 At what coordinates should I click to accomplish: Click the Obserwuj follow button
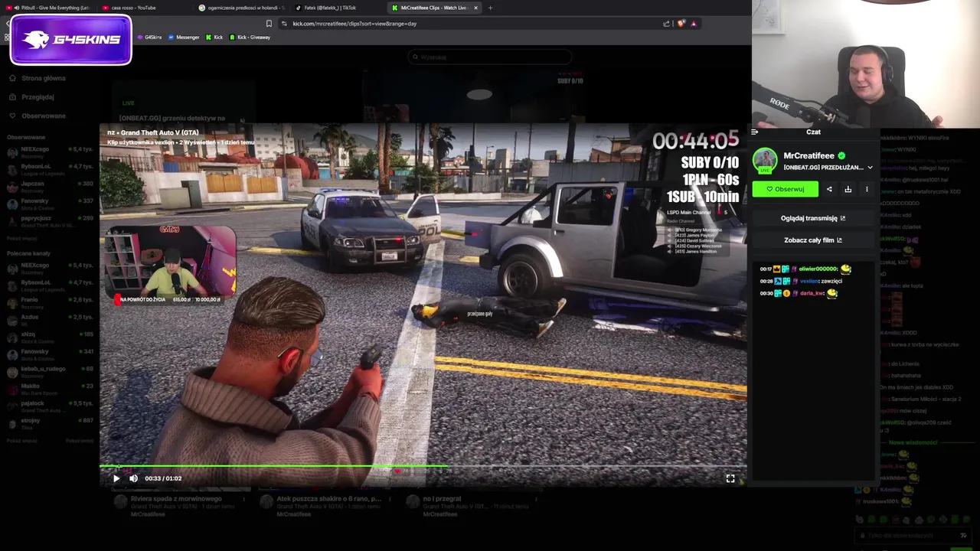pos(785,189)
